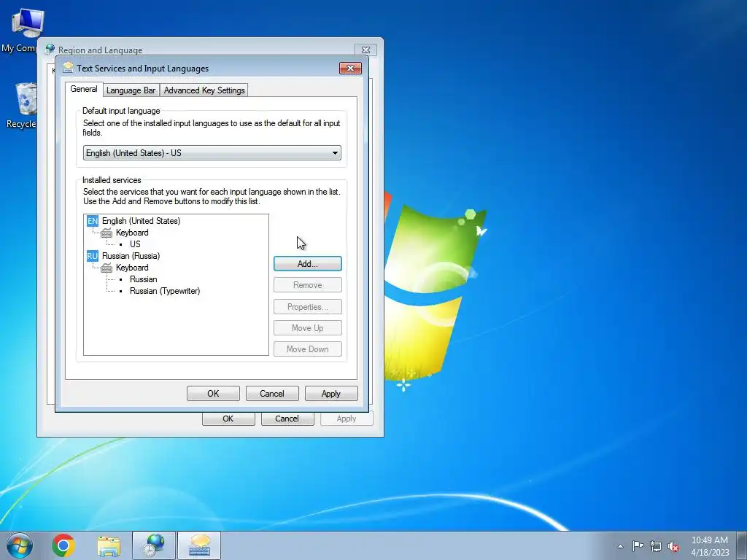Screen dimensions: 747x560
Task: Select the Russian (Typewriter) layout entry
Action: point(165,291)
